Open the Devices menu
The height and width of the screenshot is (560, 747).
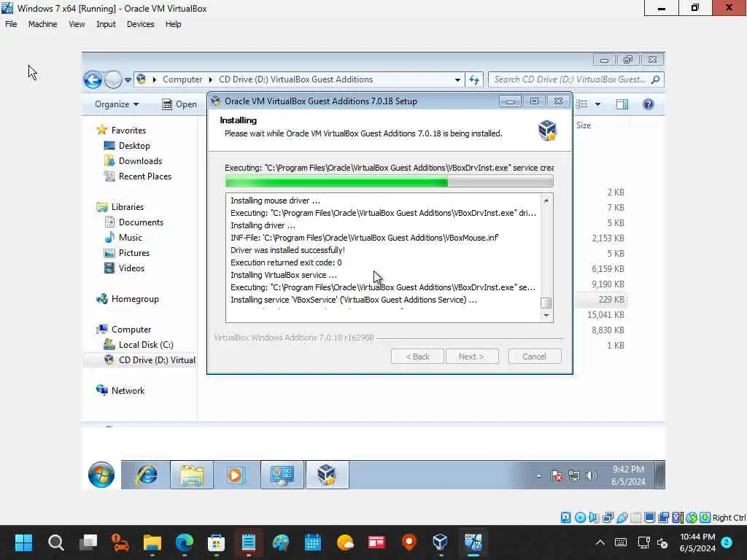coord(140,24)
